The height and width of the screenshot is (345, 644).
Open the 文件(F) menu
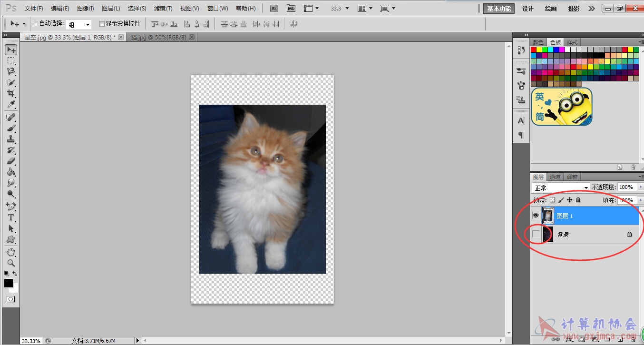pyautogui.click(x=34, y=9)
